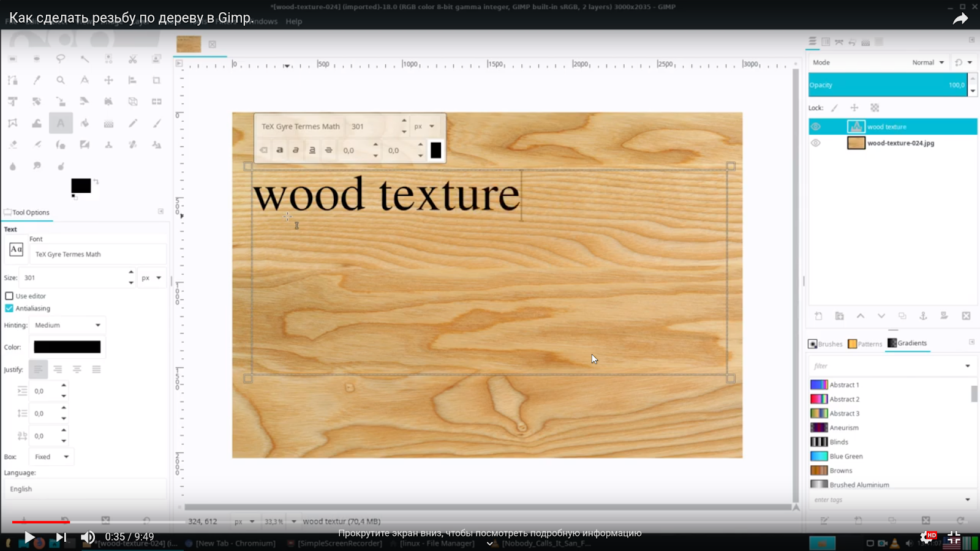Viewport: 980px width, 551px height.
Task: Select the Zoom tool in the toolbox
Action: coord(61,80)
